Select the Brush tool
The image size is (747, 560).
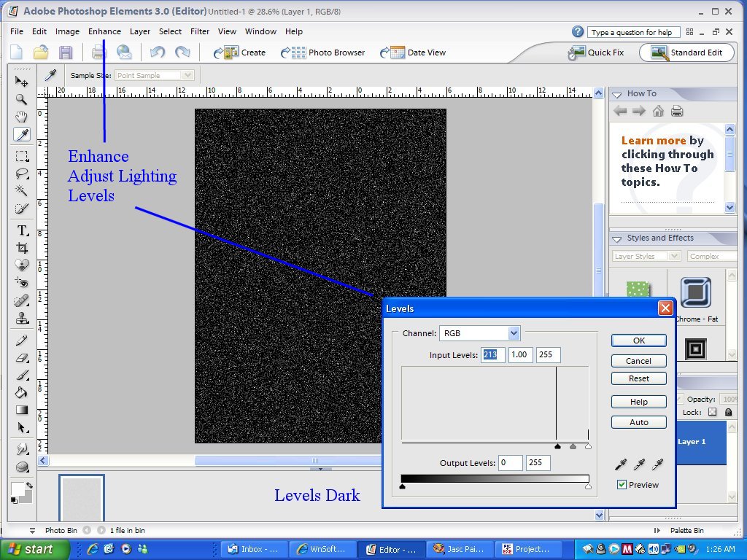pyautogui.click(x=21, y=376)
